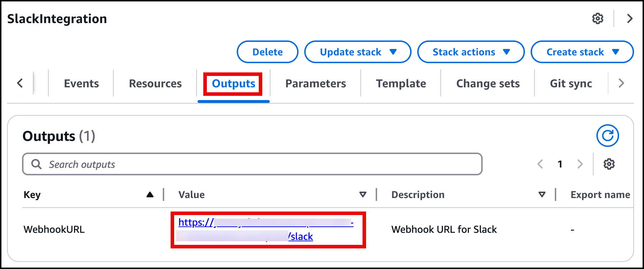Click the search magnifier in Search outputs
This screenshot has width=644, height=269.
pyautogui.click(x=37, y=164)
